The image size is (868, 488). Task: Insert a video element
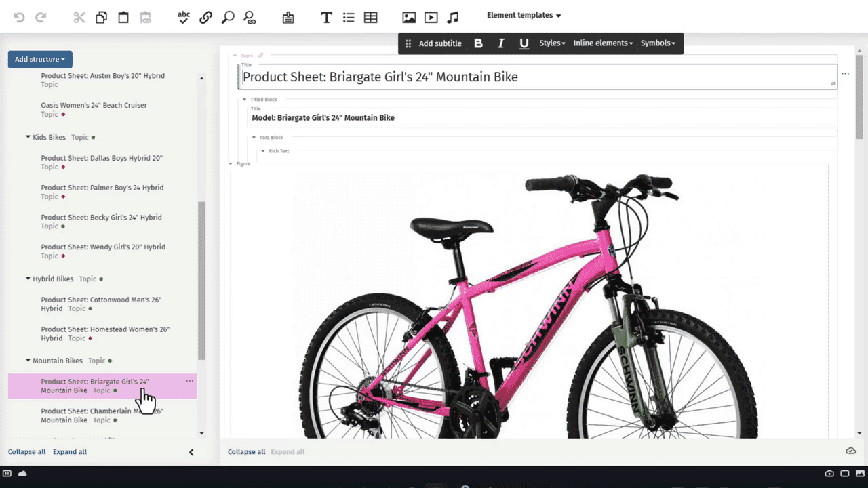coord(431,17)
